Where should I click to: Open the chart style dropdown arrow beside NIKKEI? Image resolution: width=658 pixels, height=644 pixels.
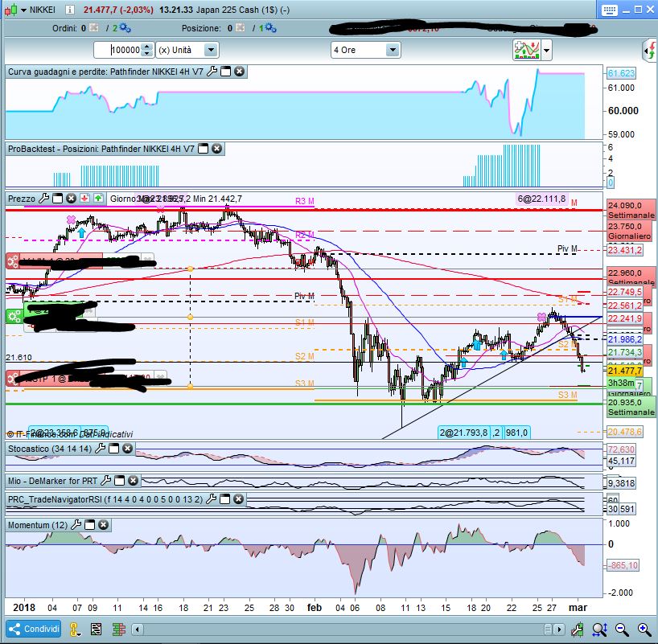(23, 10)
